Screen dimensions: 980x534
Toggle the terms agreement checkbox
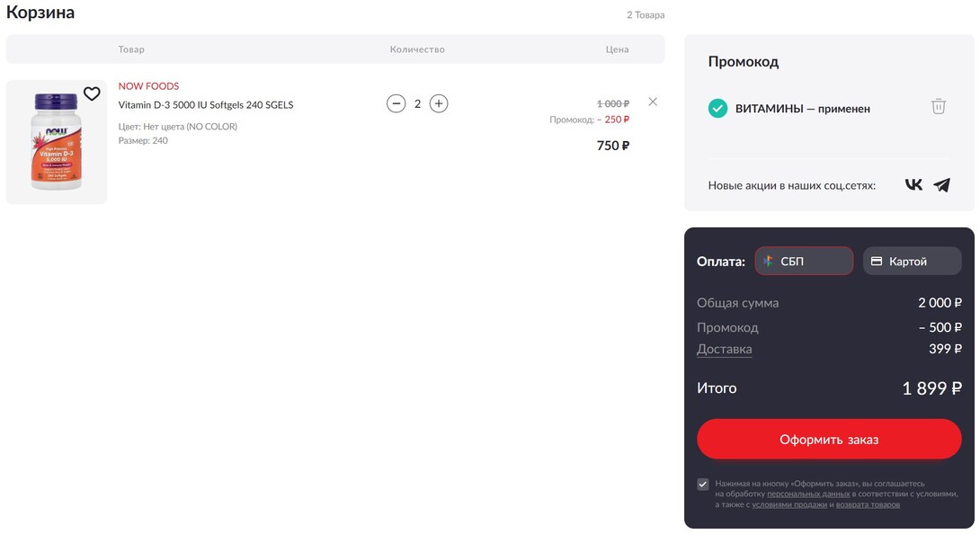pos(703,484)
